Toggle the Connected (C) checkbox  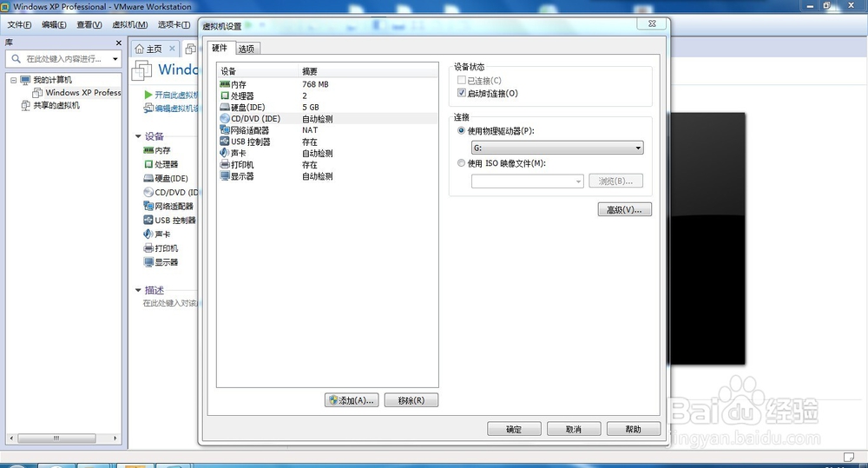tap(462, 80)
